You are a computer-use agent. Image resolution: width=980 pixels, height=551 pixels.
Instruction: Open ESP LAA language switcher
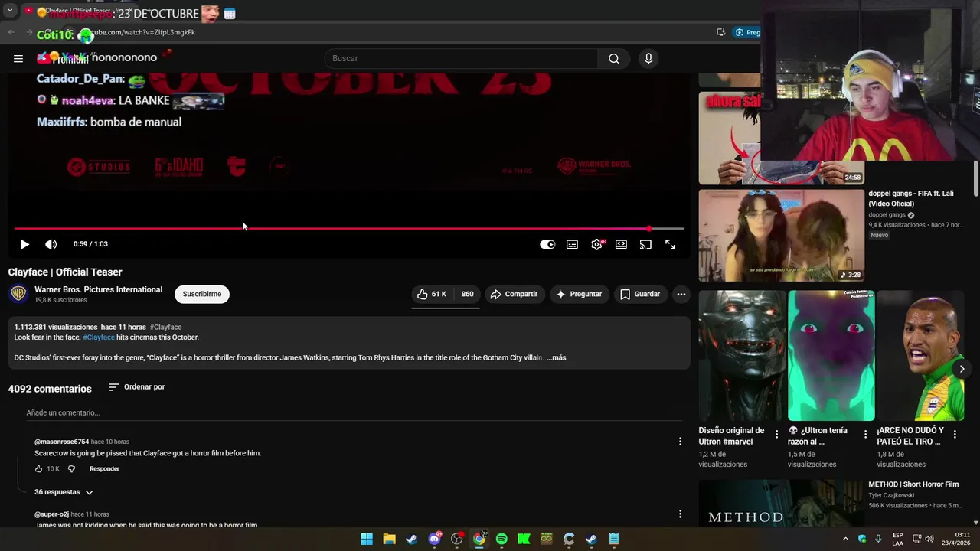(898, 539)
